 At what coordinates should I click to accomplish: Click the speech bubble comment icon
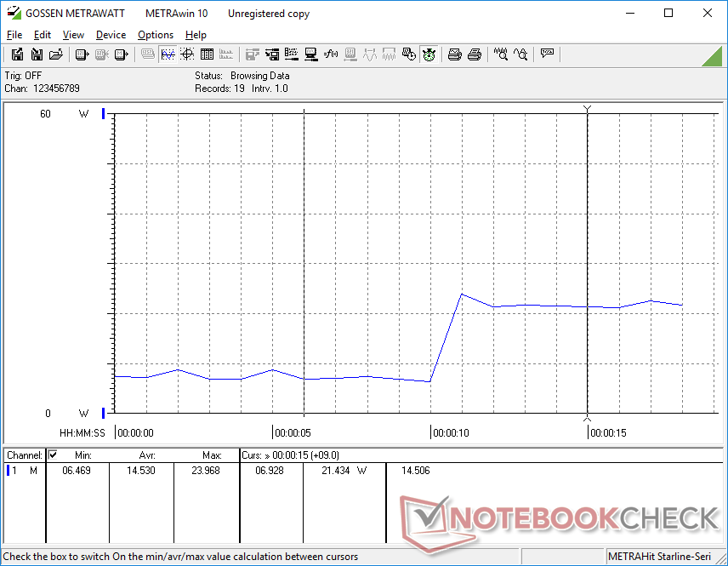point(547,54)
